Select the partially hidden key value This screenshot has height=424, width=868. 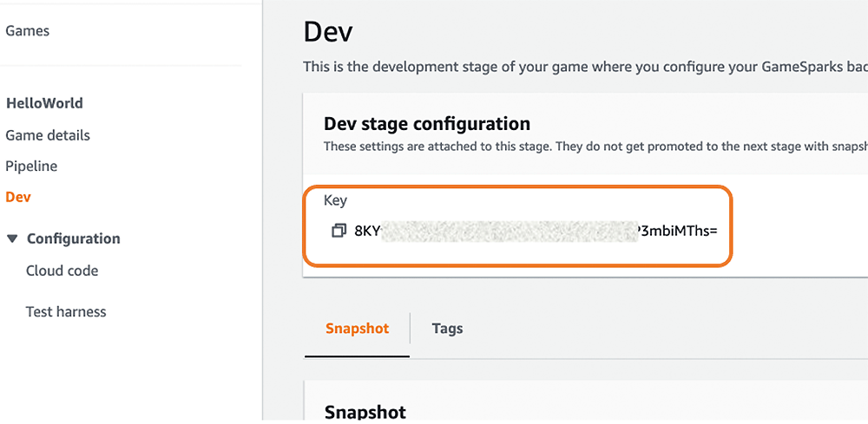click(x=536, y=231)
